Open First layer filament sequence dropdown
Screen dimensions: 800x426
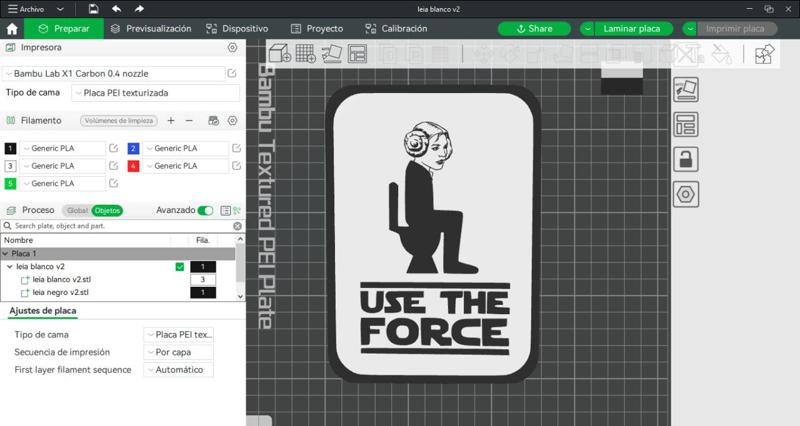(179, 370)
